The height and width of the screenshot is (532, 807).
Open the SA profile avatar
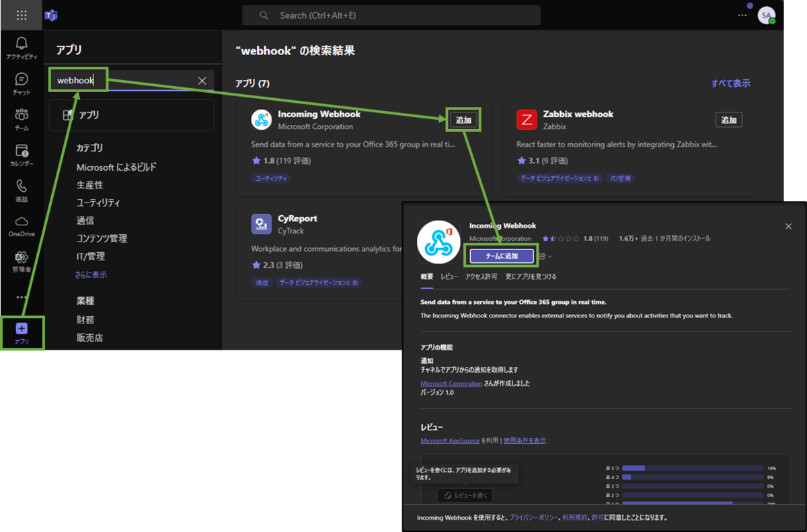coord(766,15)
